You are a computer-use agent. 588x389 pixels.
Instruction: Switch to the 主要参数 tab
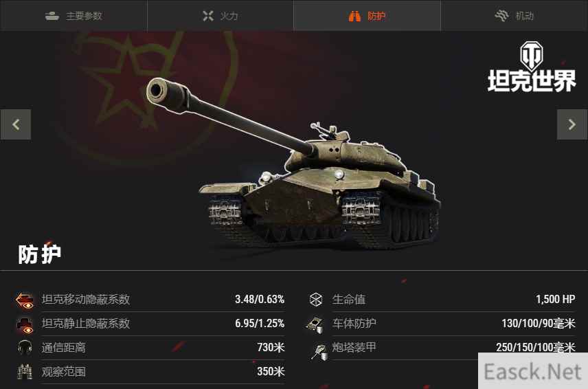click(x=73, y=16)
